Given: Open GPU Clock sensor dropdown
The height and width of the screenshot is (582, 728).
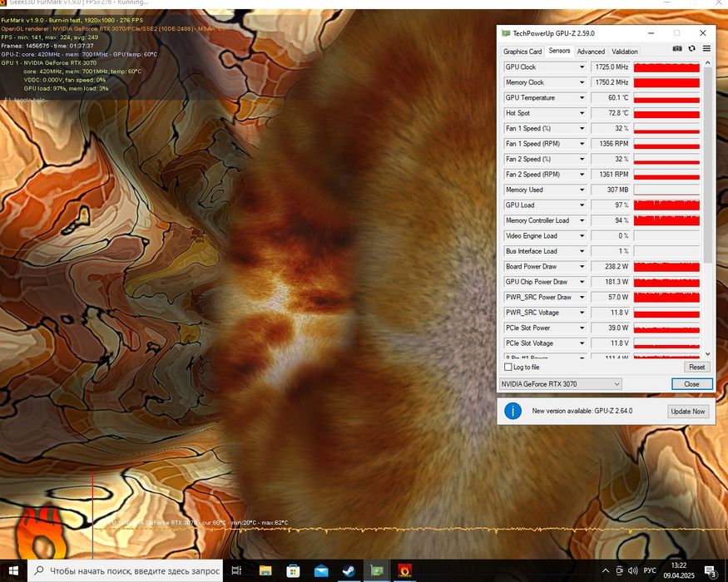Looking at the screenshot, I should (582, 67).
